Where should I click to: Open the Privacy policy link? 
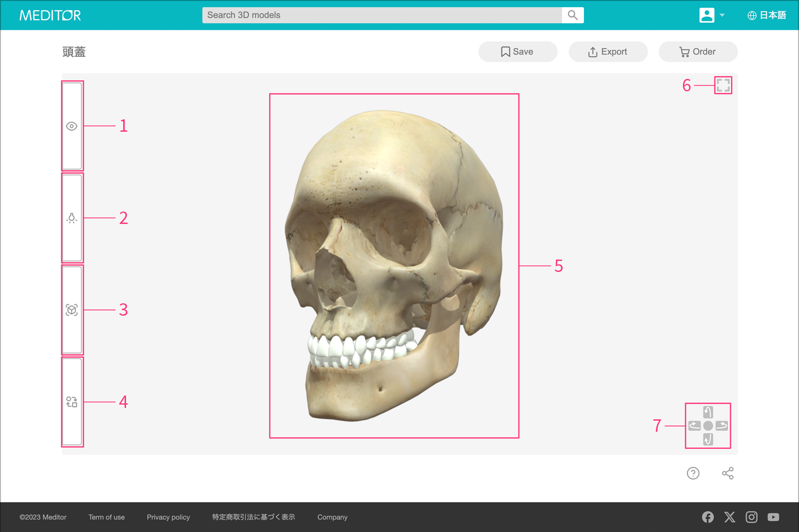point(168,517)
